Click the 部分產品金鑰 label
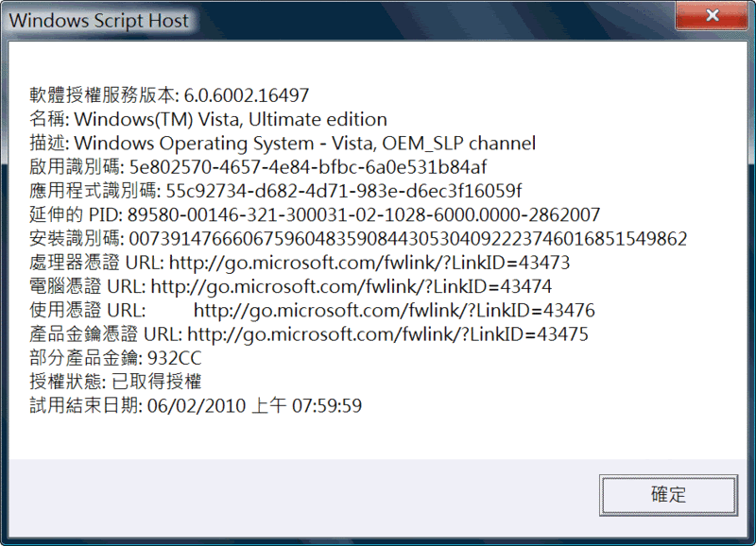 coord(85,358)
